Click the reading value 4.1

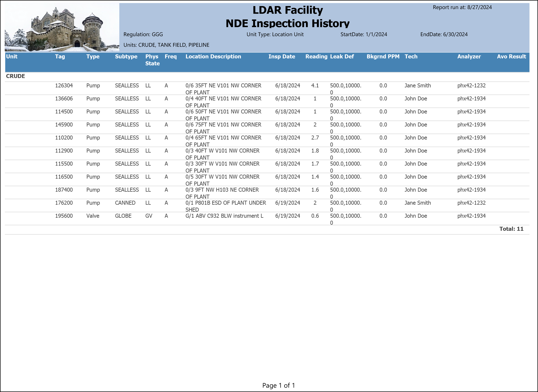click(x=315, y=86)
